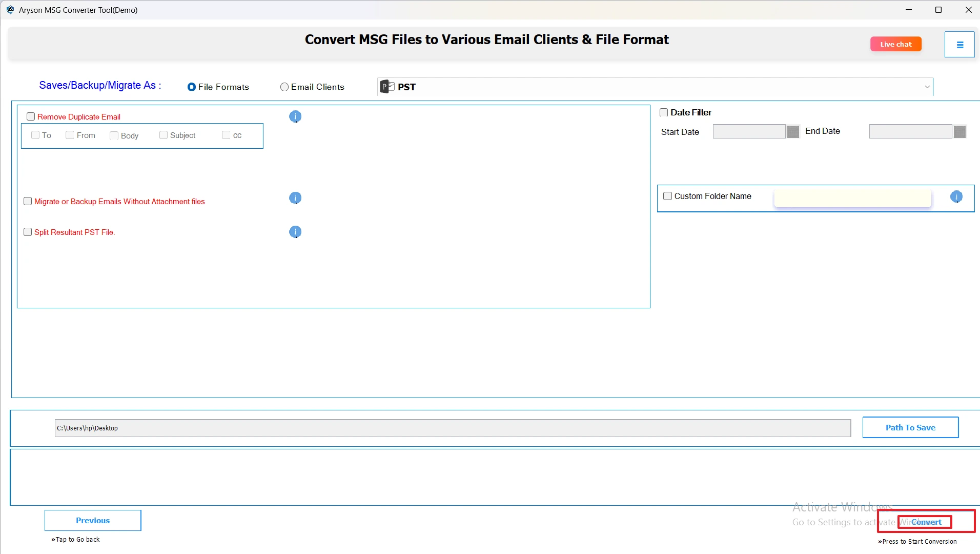This screenshot has height=554, width=980.
Task: Click the End Date input field
Action: click(910, 132)
